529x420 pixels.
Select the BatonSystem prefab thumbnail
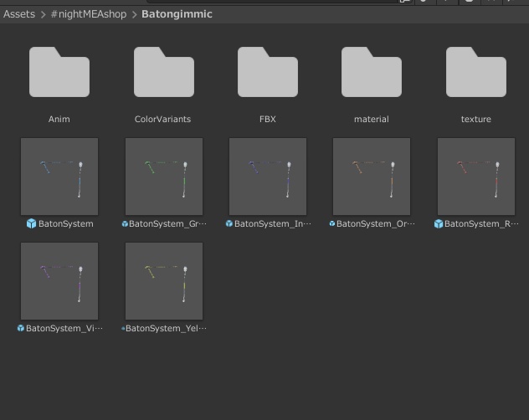(59, 177)
